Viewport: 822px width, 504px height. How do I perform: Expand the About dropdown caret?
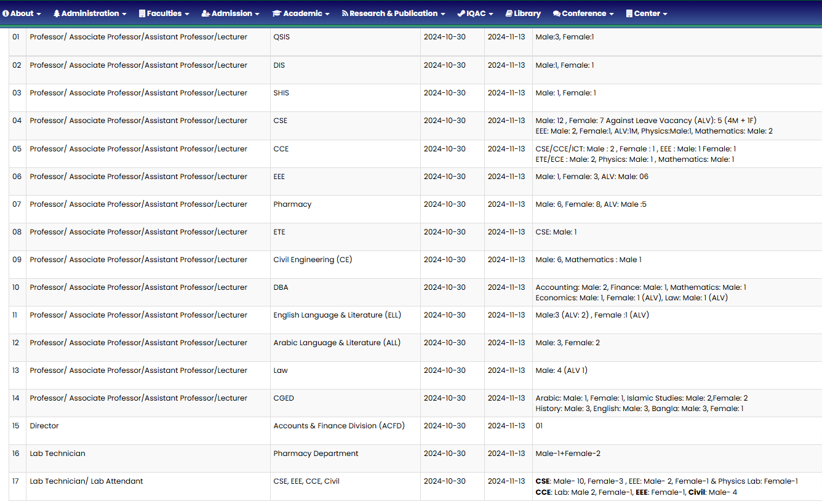(39, 14)
